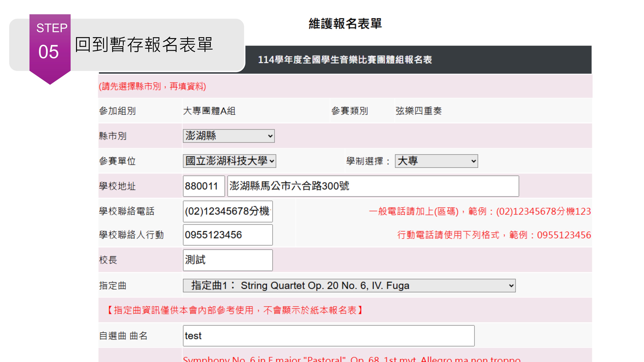
Task: Click the red mobile format example text
Action: 494,235
